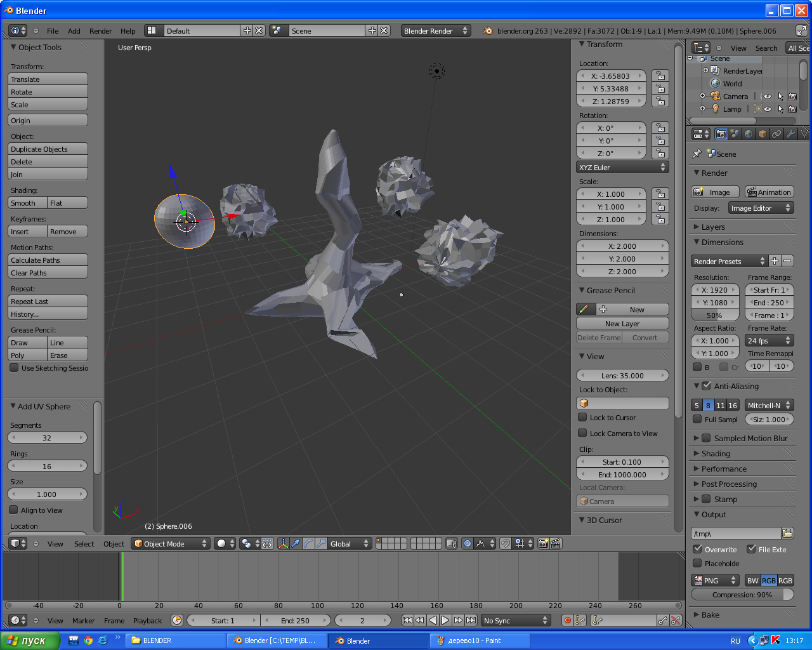This screenshot has width=812, height=650.
Task: Toggle Lamp renderability camera icon
Action: pyautogui.click(x=792, y=109)
